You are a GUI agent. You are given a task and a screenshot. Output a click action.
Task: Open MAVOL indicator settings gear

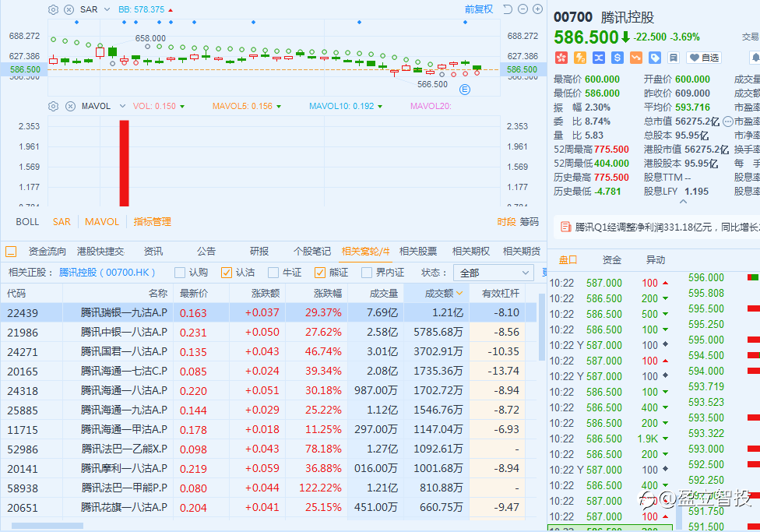(x=53, y=106)
